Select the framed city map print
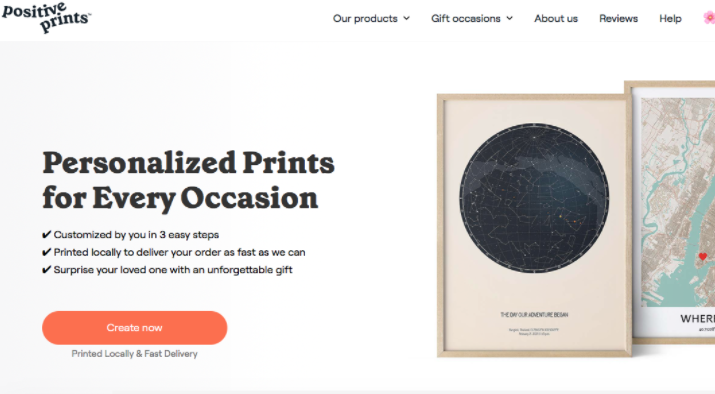 pos(674,212)
